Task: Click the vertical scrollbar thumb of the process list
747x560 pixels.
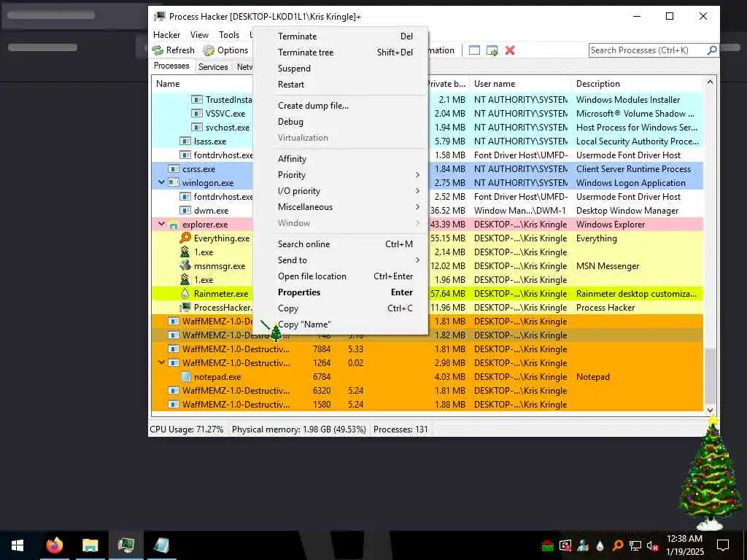Action: point(710,376)
